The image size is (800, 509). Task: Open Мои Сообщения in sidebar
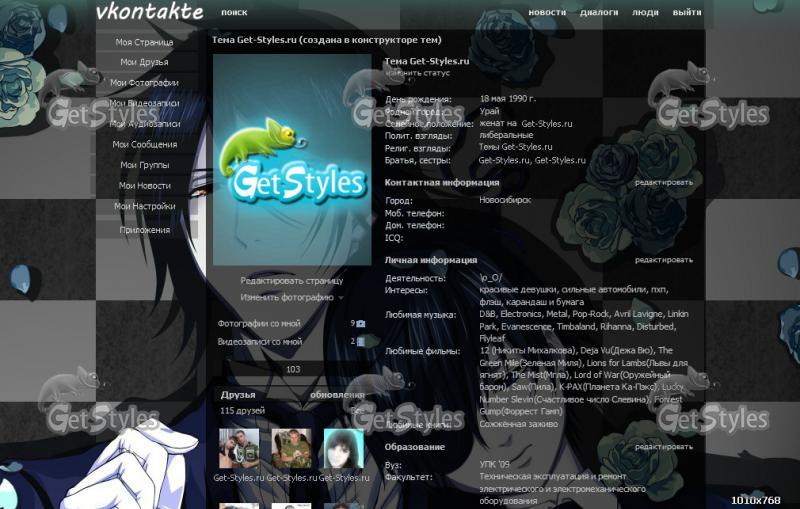pos(144,144)
